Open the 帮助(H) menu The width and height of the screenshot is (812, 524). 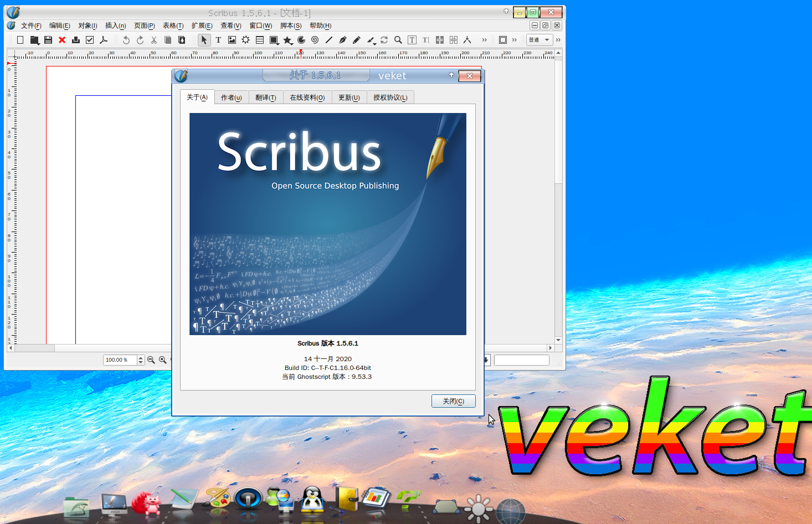point(321,25)
